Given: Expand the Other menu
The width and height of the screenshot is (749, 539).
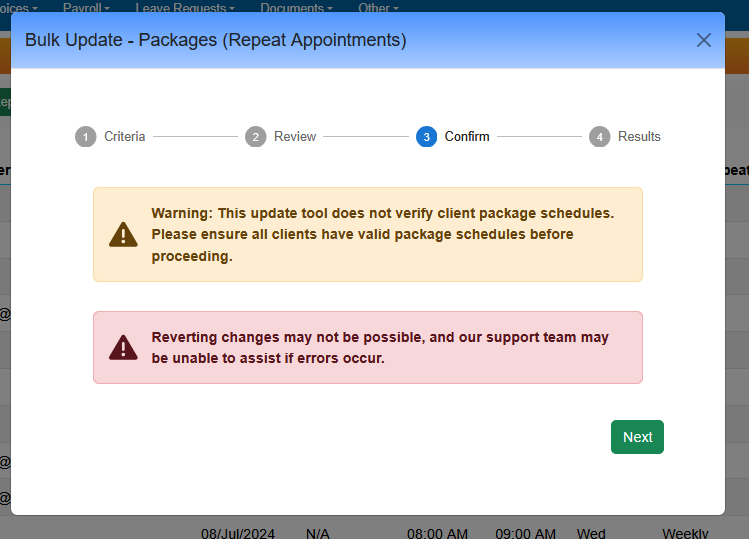Looking at the screenshot, I should pyautogui.click(x=378, y=7).
